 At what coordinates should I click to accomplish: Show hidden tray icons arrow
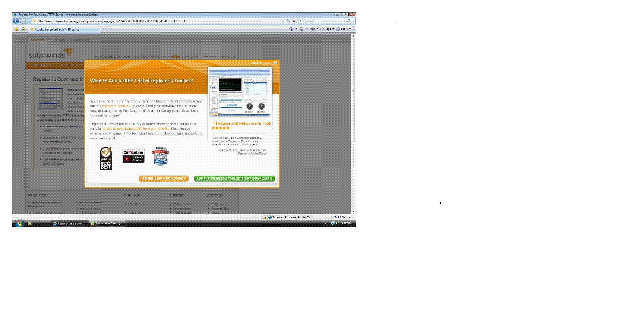click(x=326, y=224)
